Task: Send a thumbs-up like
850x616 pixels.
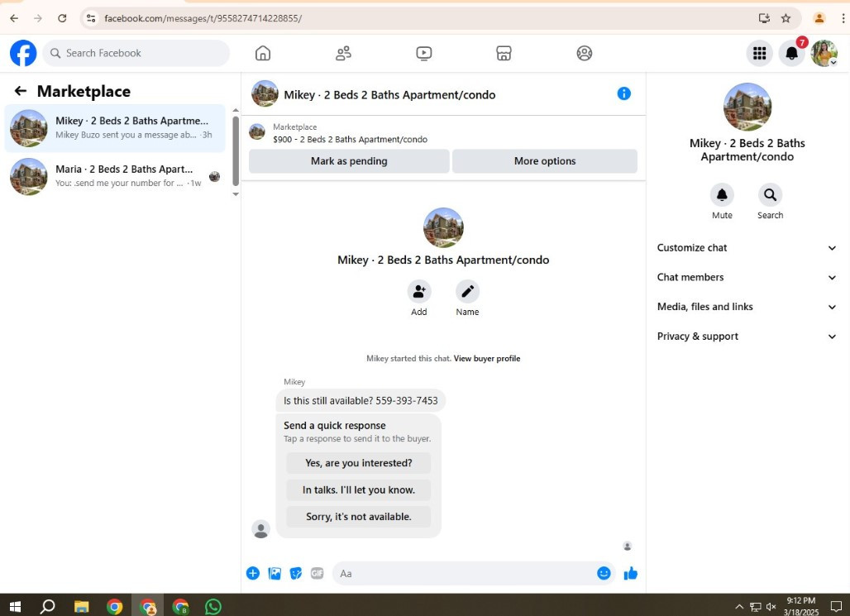Action: click(x=630, y=573)
